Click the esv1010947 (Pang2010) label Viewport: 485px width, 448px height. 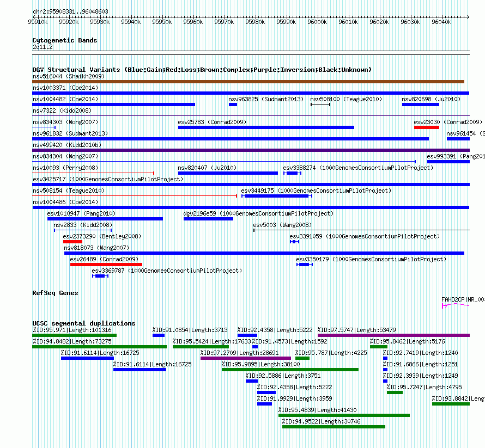coord(81,213)
